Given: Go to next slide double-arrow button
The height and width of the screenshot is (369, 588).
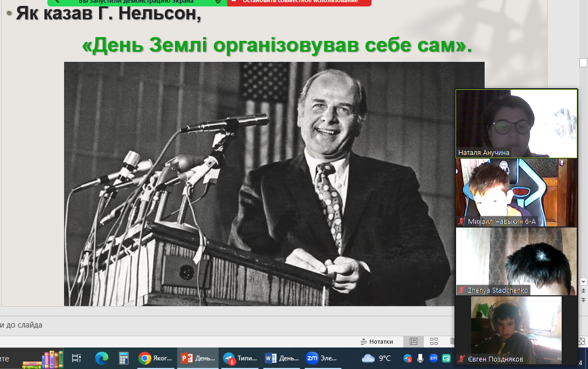Looking at the screenshot, I should point(583,300).
